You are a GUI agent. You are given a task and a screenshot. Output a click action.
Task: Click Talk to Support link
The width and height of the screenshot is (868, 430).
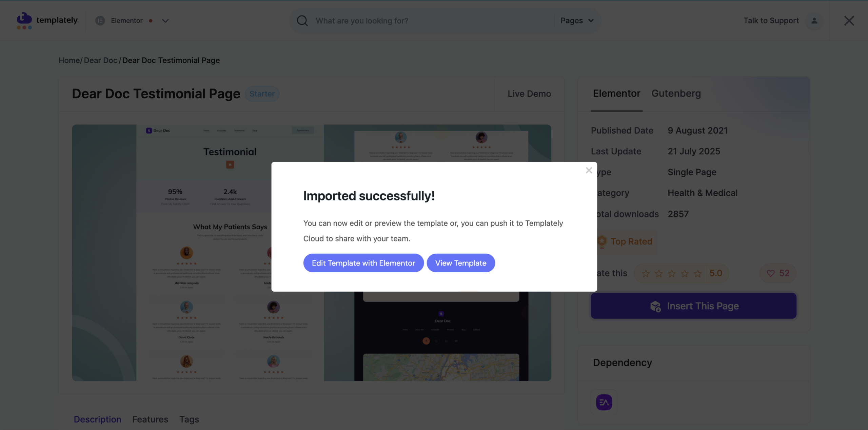coord(771,21)
